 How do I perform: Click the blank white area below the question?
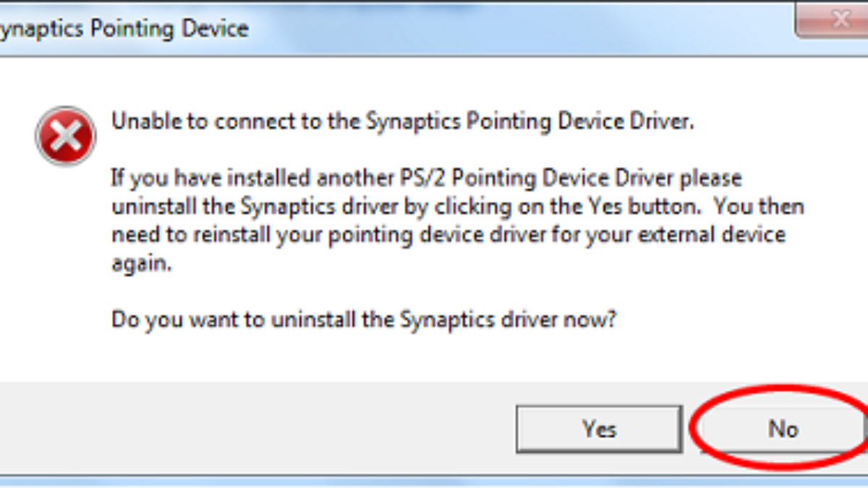pos(434,354)
